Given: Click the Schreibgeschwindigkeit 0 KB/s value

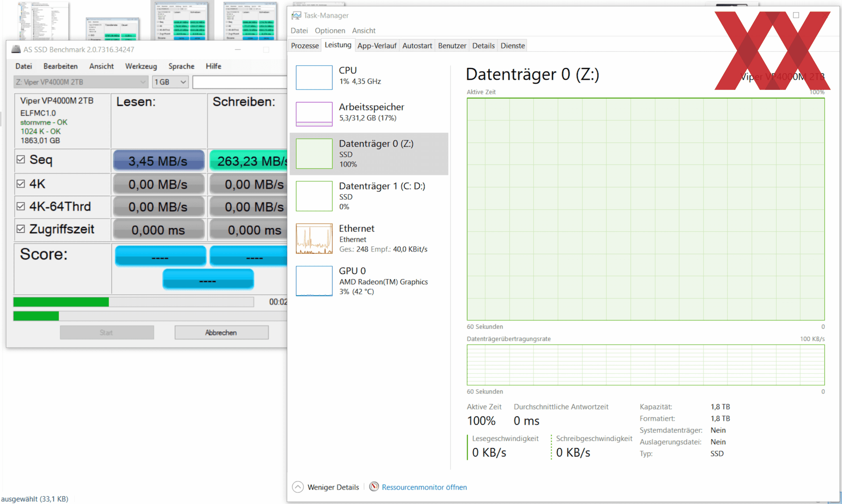Looking at the screenshot, I should point(573,452).
